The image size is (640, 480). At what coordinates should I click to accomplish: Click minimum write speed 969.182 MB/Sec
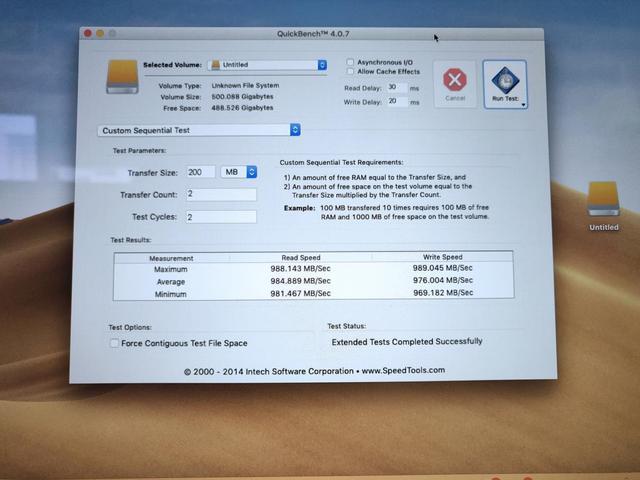(442, 292)
